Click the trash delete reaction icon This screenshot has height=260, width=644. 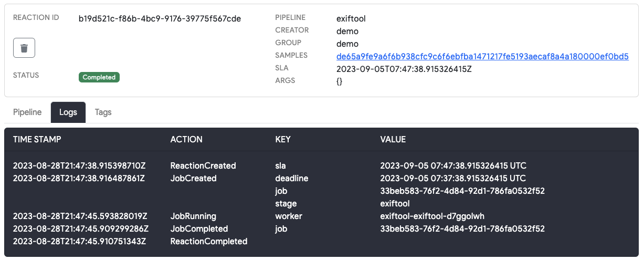24,48
